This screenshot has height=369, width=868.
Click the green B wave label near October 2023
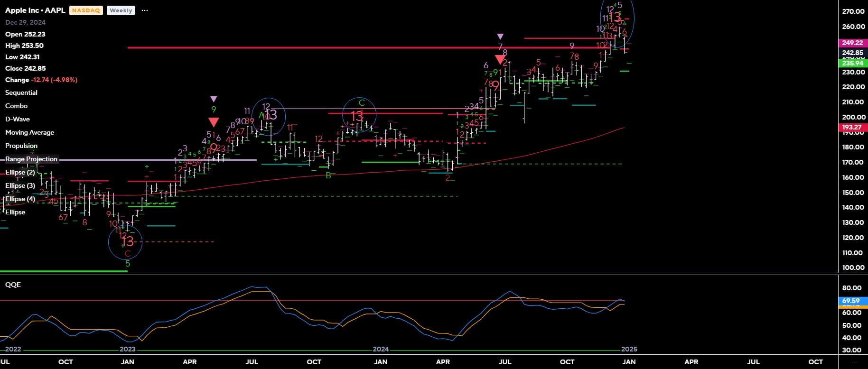[328, 175]
